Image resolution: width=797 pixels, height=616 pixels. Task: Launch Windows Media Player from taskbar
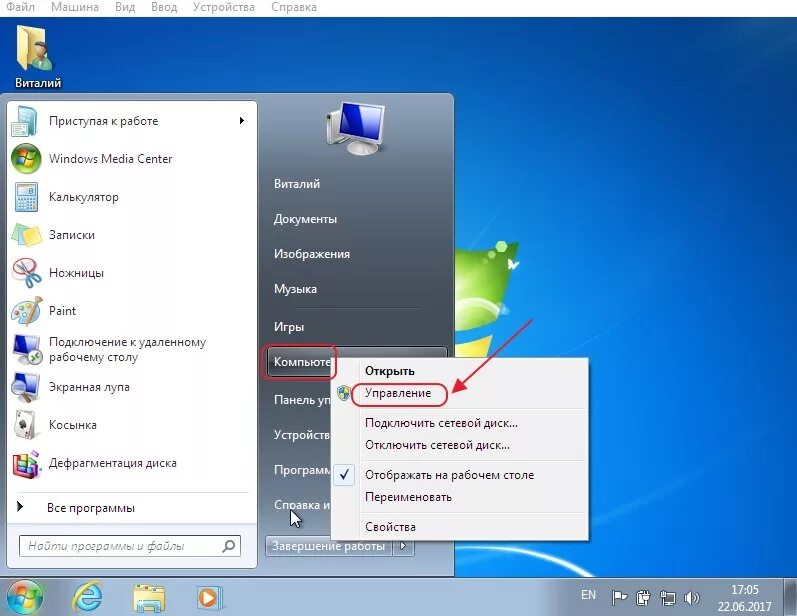pyautogui.click(x=208, y=597)
